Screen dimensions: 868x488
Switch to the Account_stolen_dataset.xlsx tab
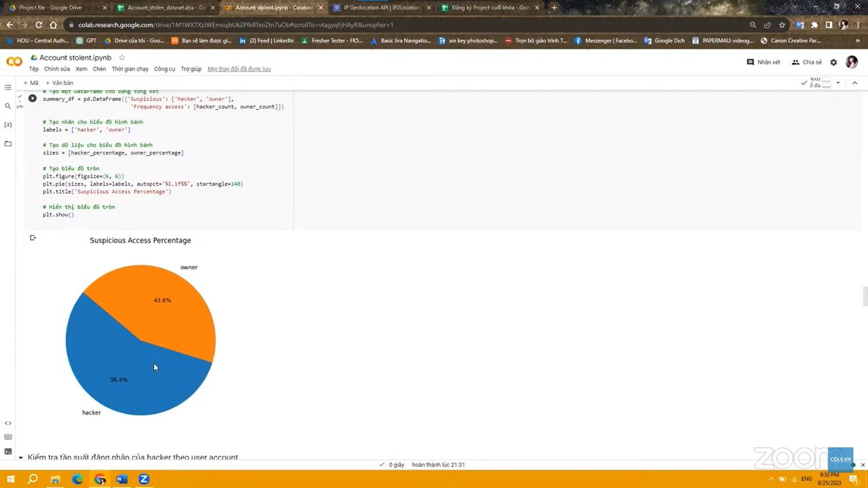(x=165, y=8)
